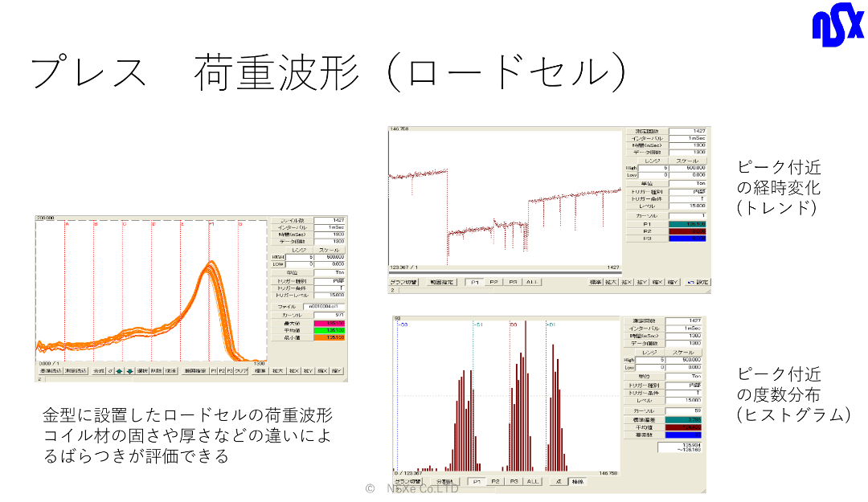Click the High range field in histogram window
Image resolution: width=868 pixels, height=502 pixels.
pyautogui.click(x=652, y=360)
